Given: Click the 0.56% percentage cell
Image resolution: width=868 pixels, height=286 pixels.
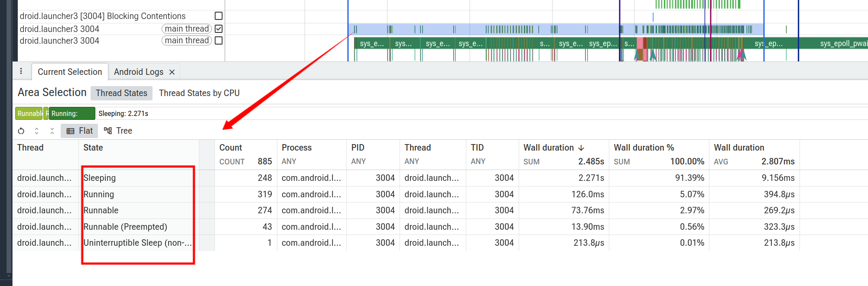Looking at the screenshot, I should click(x=659, y=227).
